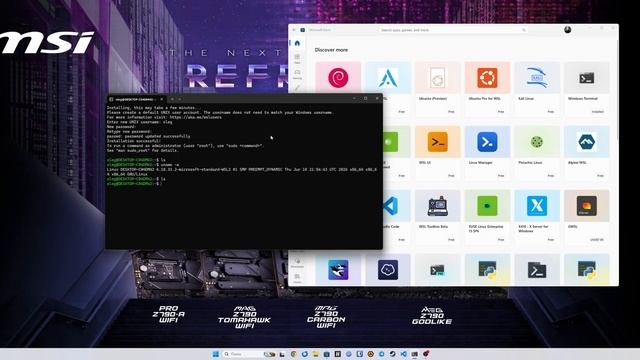Click the Store back arrow

click(294, 30)
